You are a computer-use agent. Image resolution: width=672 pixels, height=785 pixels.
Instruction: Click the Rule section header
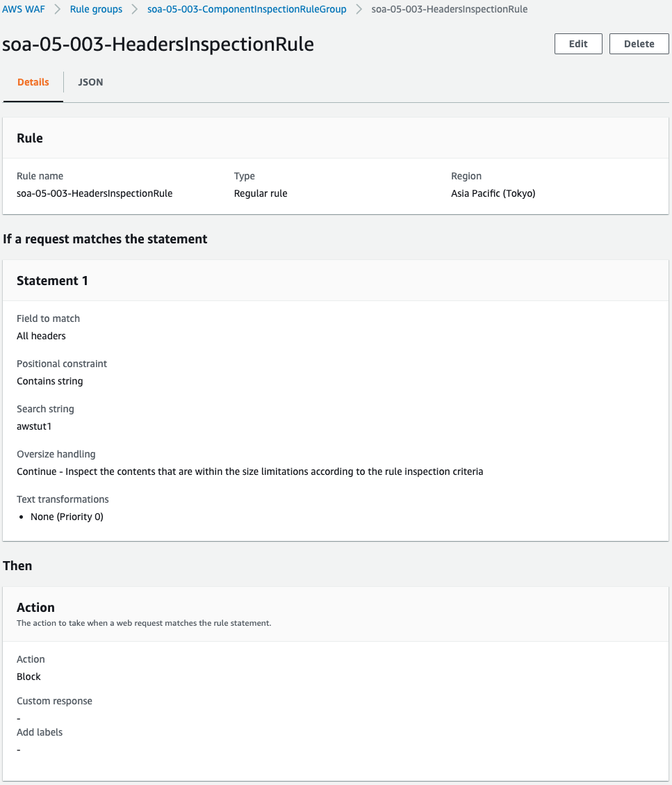pyautogui.click(x=30, y=138)
